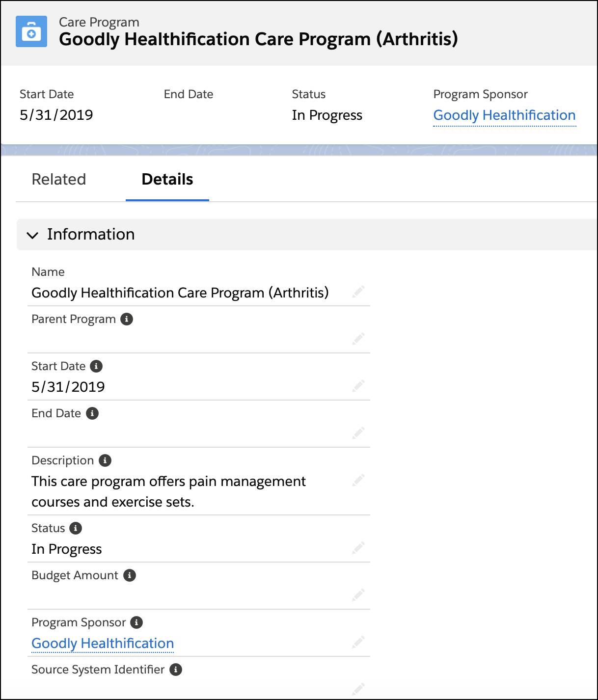Collapse the Information section chevron
Viewport: 598px width, 700px height.
pos(32,235)
